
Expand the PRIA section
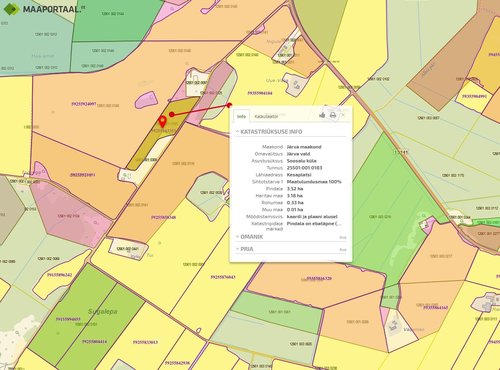point(245,249)
